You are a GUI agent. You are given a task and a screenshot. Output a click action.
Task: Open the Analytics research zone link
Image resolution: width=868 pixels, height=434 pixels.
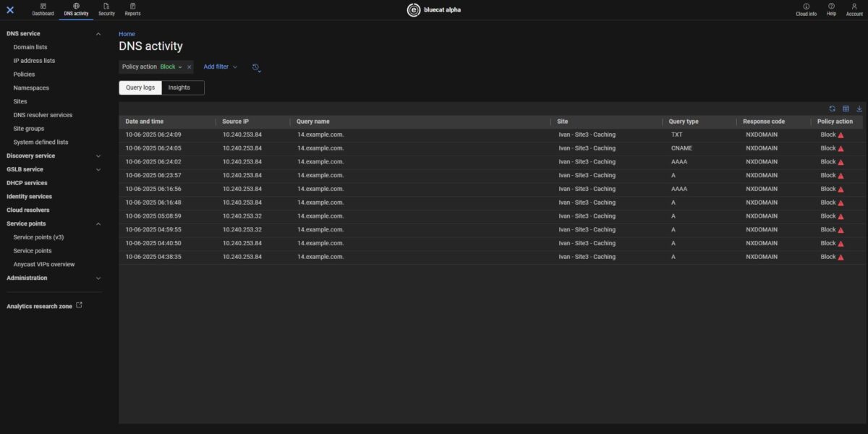[38, 305]
